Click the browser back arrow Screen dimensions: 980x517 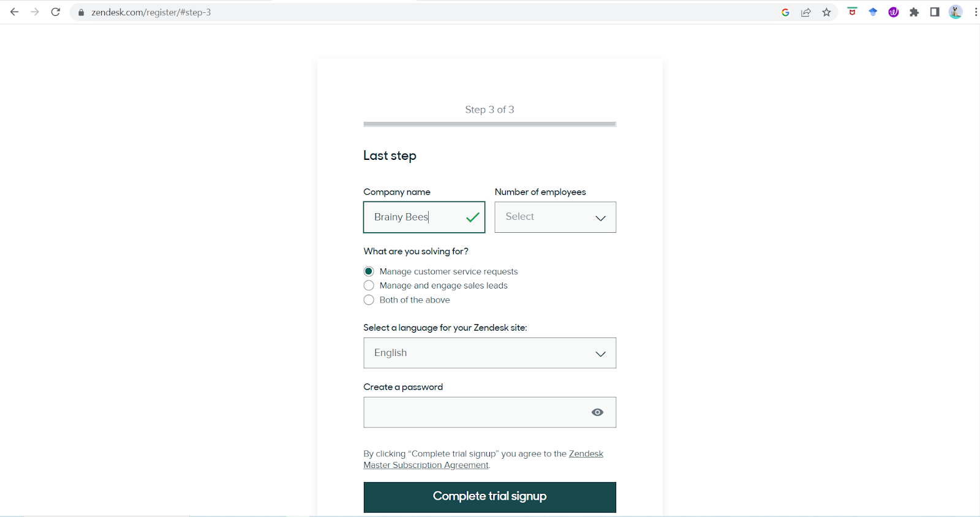15,12
